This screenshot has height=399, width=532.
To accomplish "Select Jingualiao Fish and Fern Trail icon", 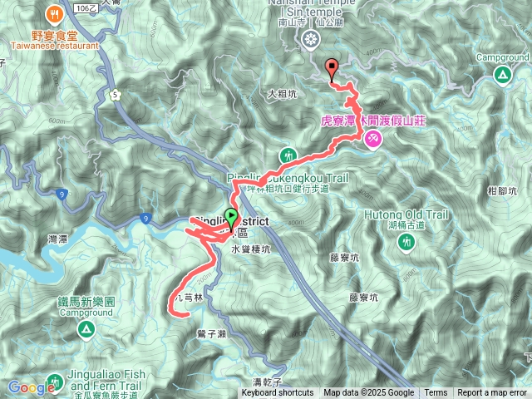I will coord(54,382).
